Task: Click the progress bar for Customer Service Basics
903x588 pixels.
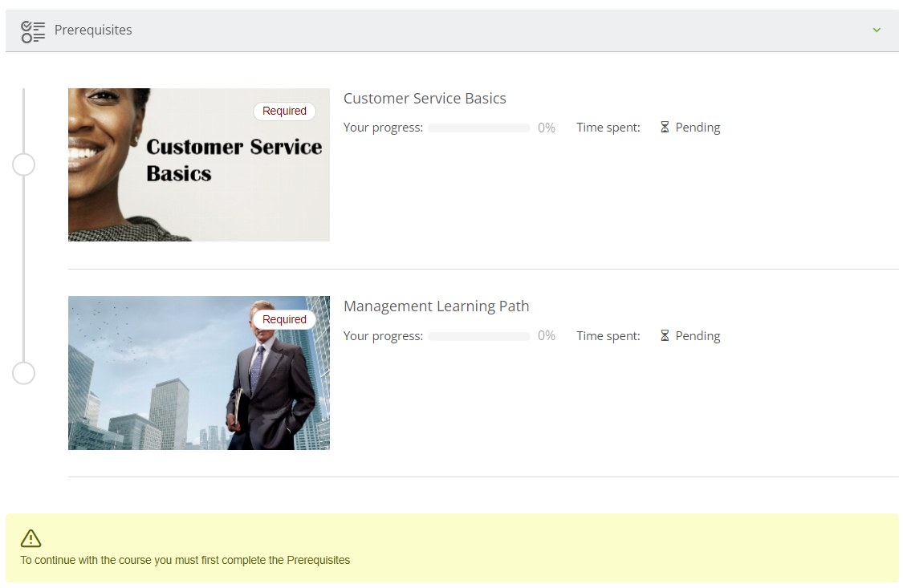Action: click(479, 128)
